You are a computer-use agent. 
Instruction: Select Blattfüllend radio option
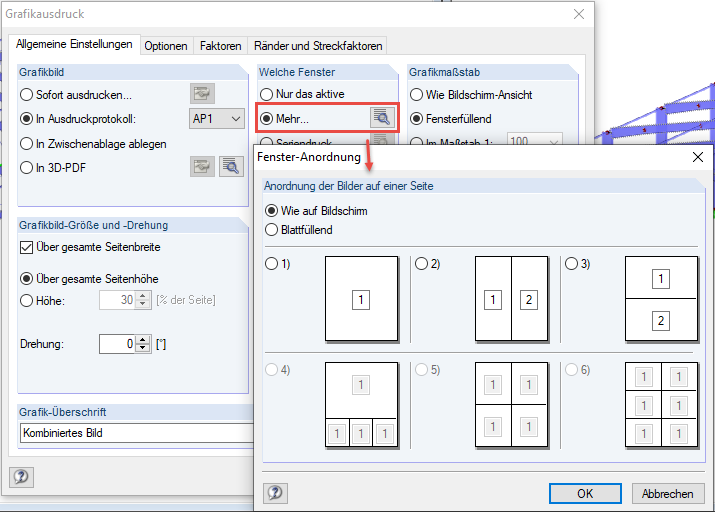pyautogui.click(x=271, y=229)
